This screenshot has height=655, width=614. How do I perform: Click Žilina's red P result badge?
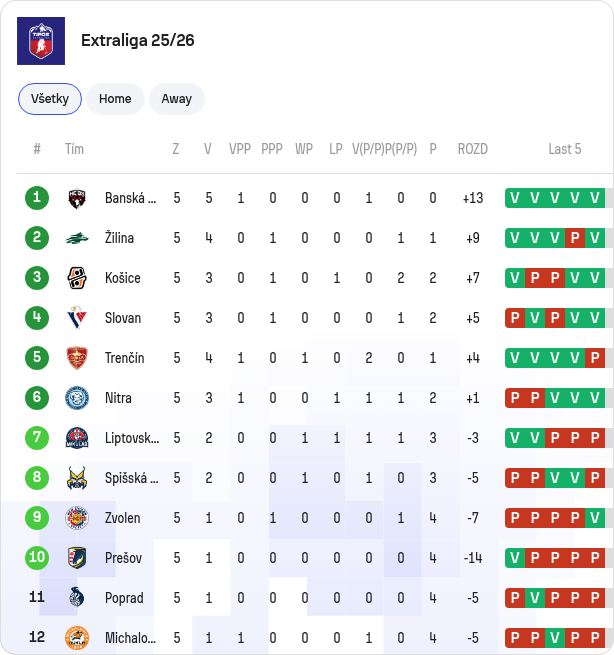click(x=575, y=238)
